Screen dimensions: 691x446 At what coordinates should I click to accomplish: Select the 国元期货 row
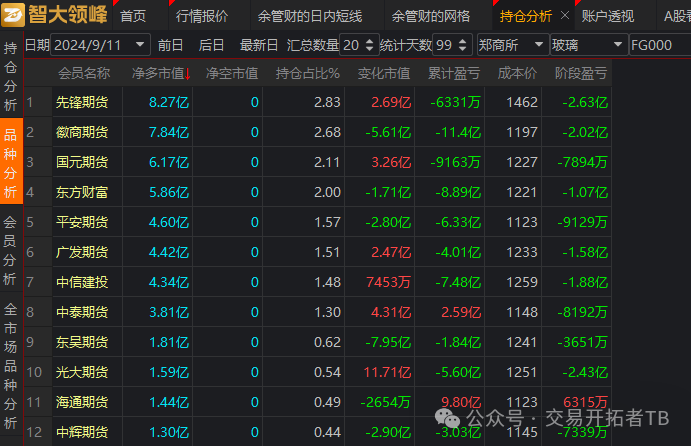click(x=318, y=162)
